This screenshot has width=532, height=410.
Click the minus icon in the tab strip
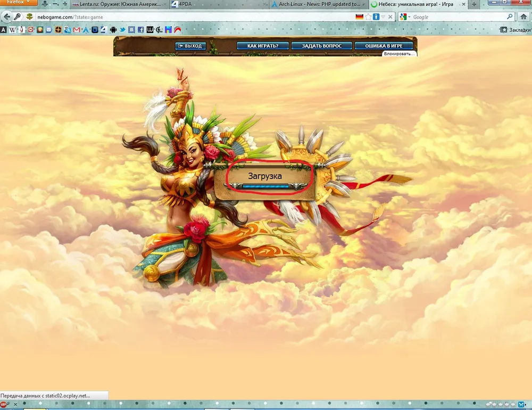click(55, 4)
